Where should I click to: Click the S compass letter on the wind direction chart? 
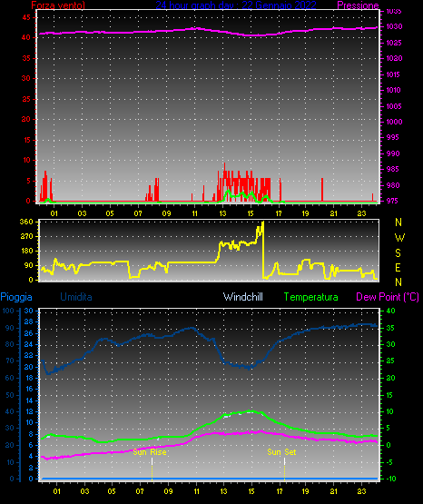(x=398, y=253)
